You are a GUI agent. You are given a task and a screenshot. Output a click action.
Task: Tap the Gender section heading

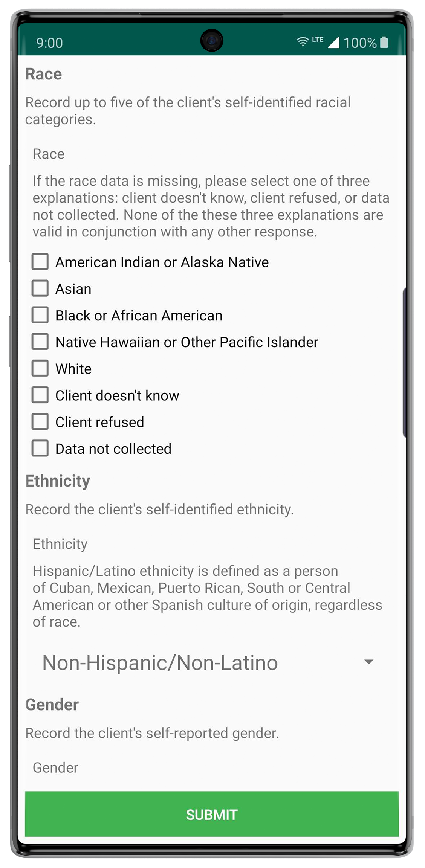click(x=52, y=705)
